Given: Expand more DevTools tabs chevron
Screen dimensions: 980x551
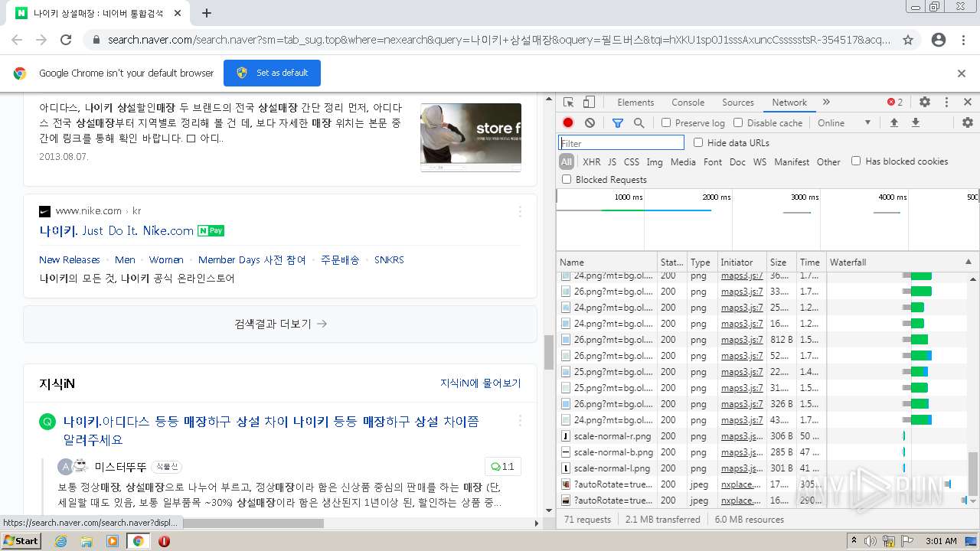Looking at the screenshot, I should [826, 102].
